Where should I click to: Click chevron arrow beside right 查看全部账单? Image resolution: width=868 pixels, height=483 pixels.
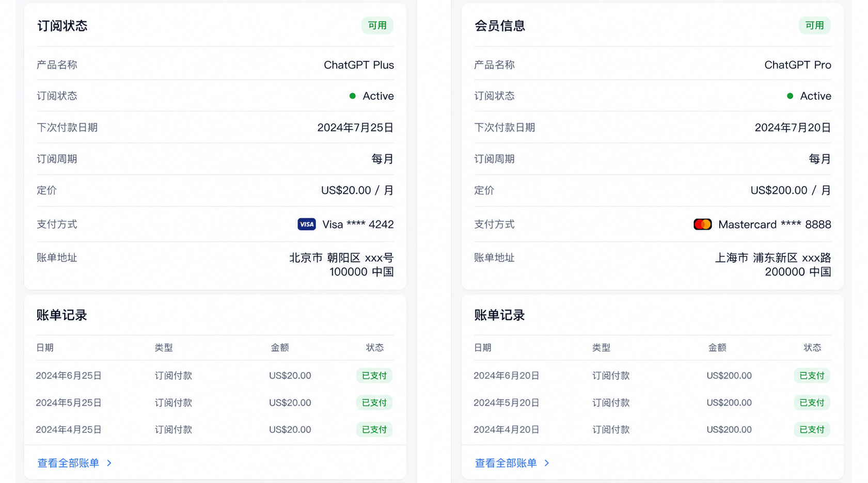coord(546,463)
